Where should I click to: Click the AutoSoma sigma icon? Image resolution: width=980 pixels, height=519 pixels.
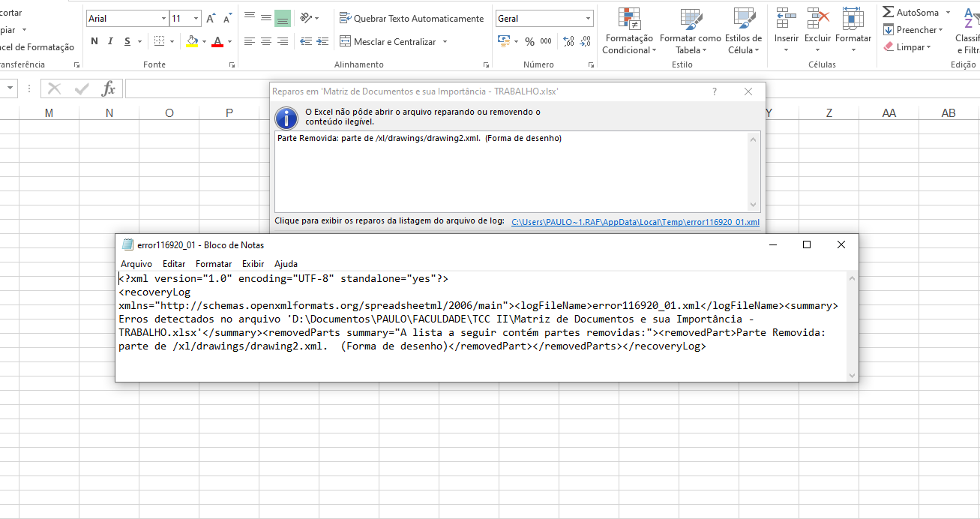pyautogui.click(x=888, y=13)
